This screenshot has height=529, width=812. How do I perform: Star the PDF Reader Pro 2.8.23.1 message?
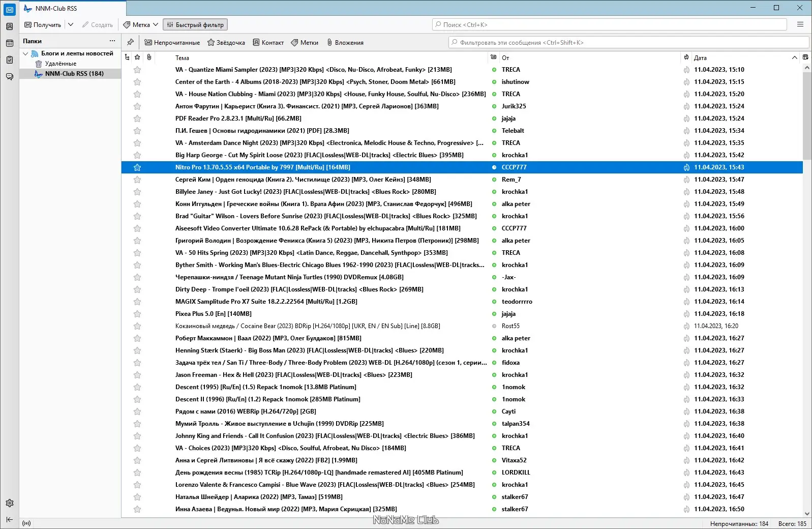pyautogui.click(x=137, y=119)
